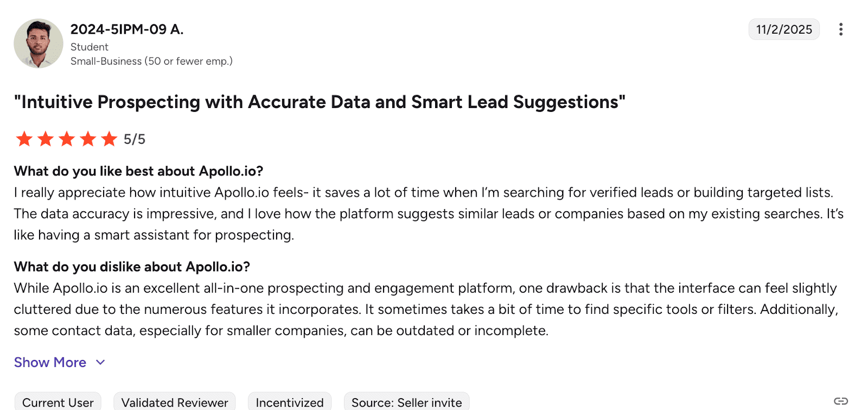Click "What do you dislike" heading
Screen dimensions: 868x410
pyautogui.click(x=132, y=267)
